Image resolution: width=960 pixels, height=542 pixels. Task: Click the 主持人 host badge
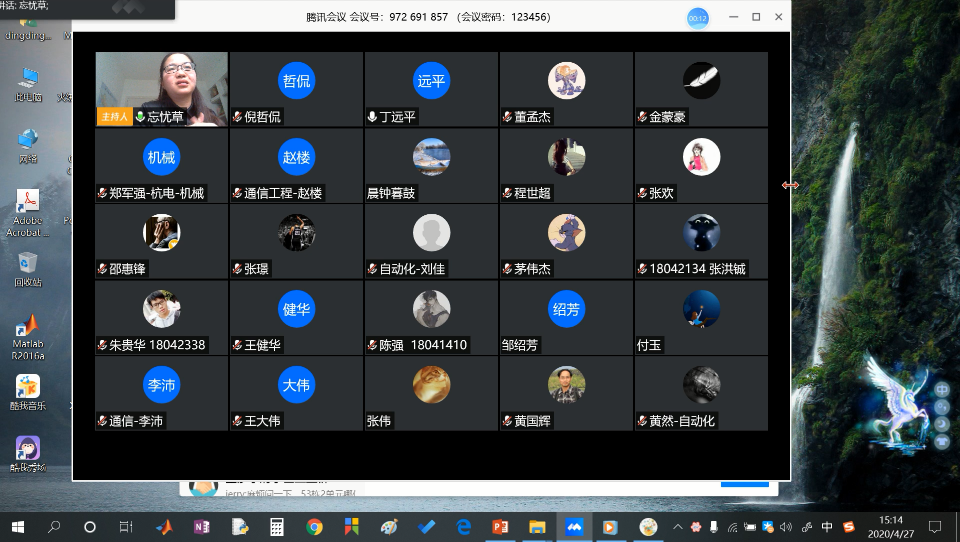click(114, 116)
